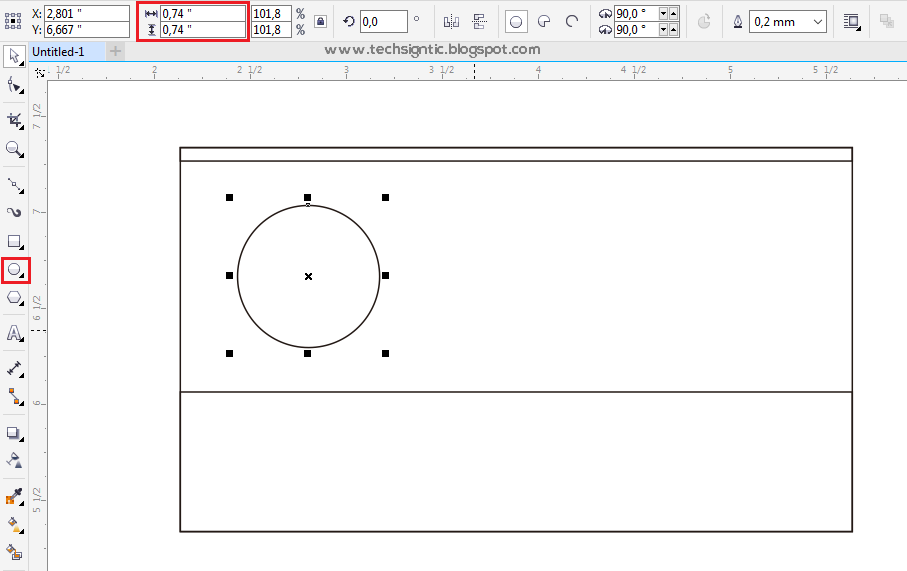Increase the starting angle with up arrow
Viewport: 907px width, 571px height.
(x=673, y=13)
